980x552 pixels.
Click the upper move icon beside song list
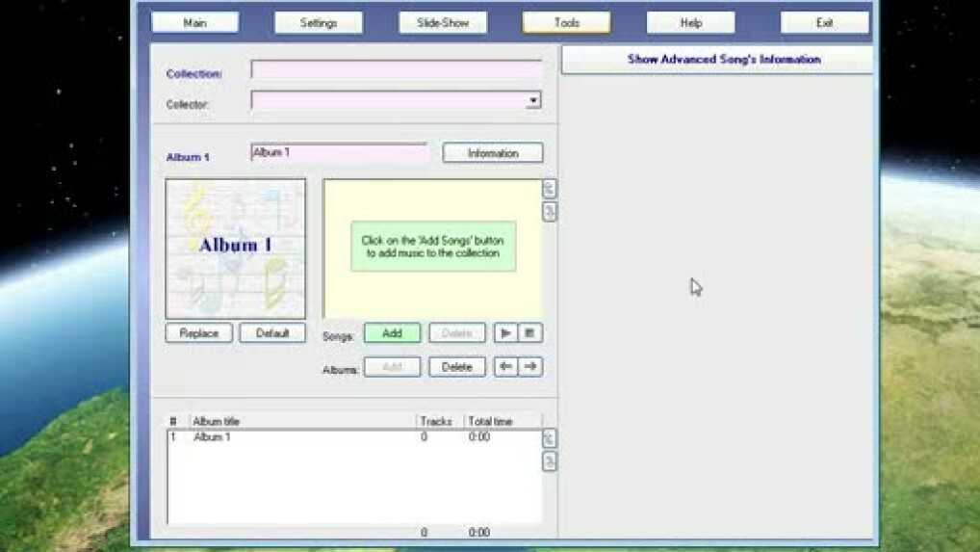pos(550,189)
